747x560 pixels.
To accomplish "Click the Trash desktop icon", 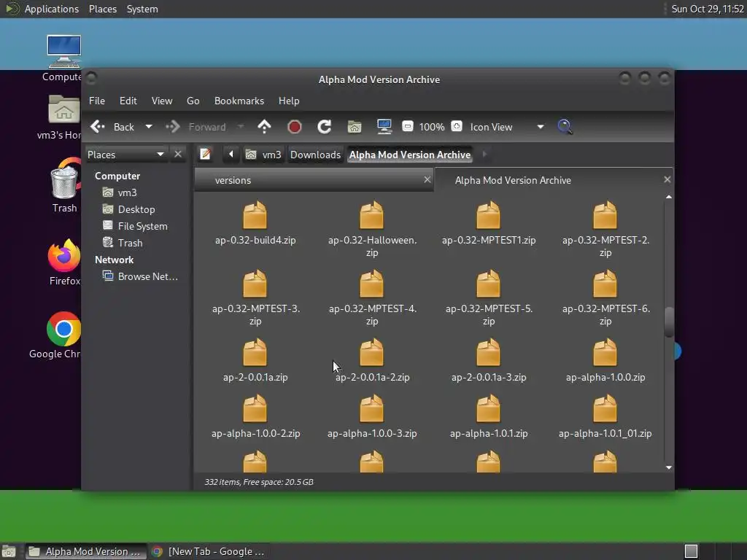I will (64, 186).
